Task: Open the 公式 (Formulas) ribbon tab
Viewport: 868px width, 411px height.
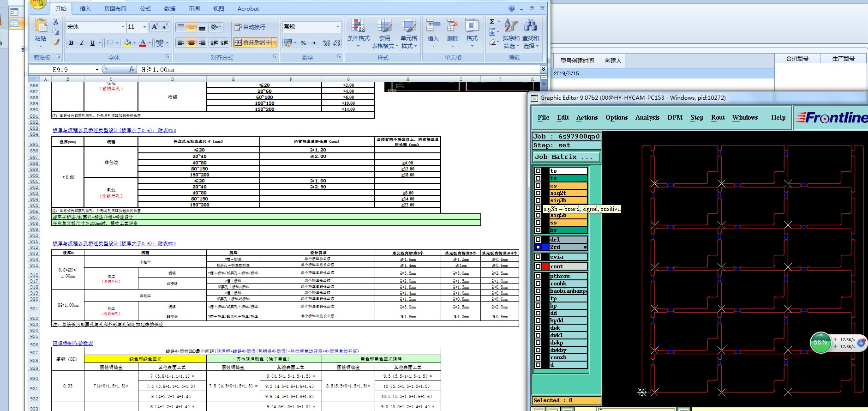Action: pyautogui.click(x=145, y=8)
